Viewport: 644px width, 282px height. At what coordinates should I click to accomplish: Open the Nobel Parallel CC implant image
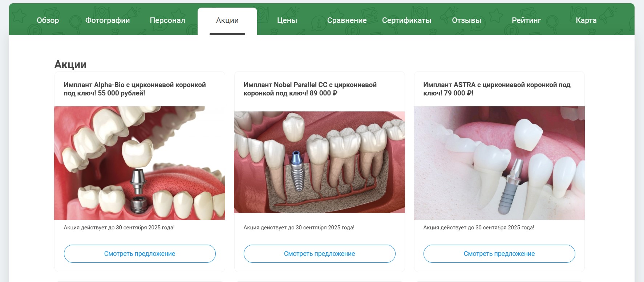point(319,162)
